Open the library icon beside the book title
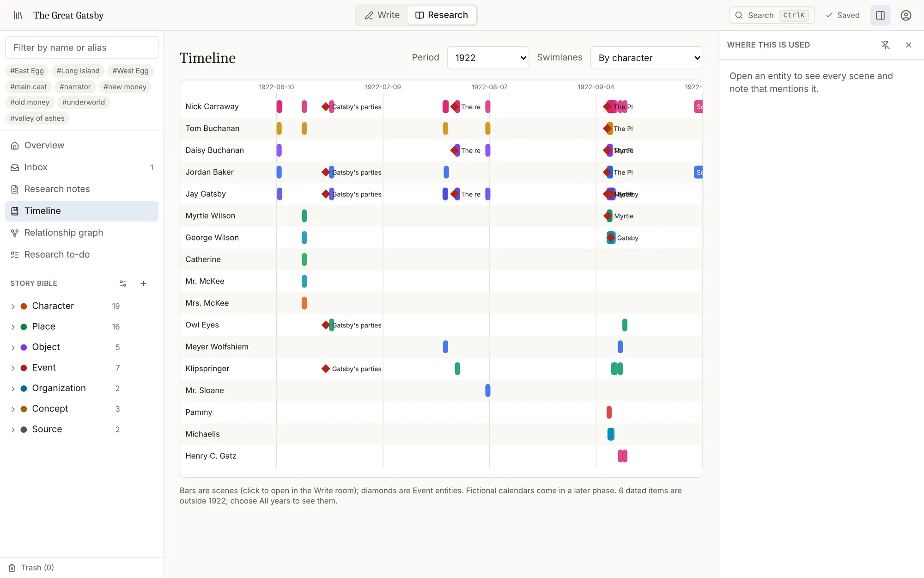Image resolution: width=924 pixels, height=578 pixels. click(x=18, y=15)
